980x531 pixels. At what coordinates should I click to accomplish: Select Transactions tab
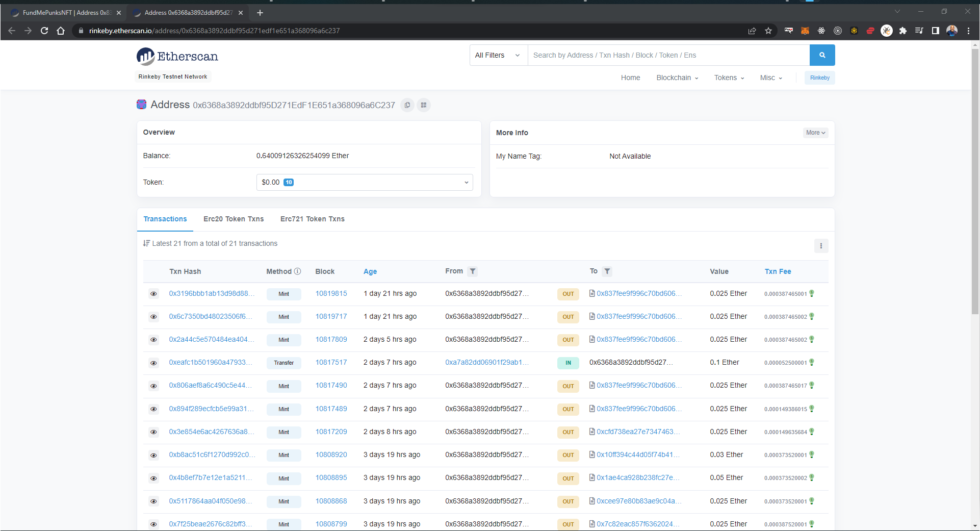(165, 219)
